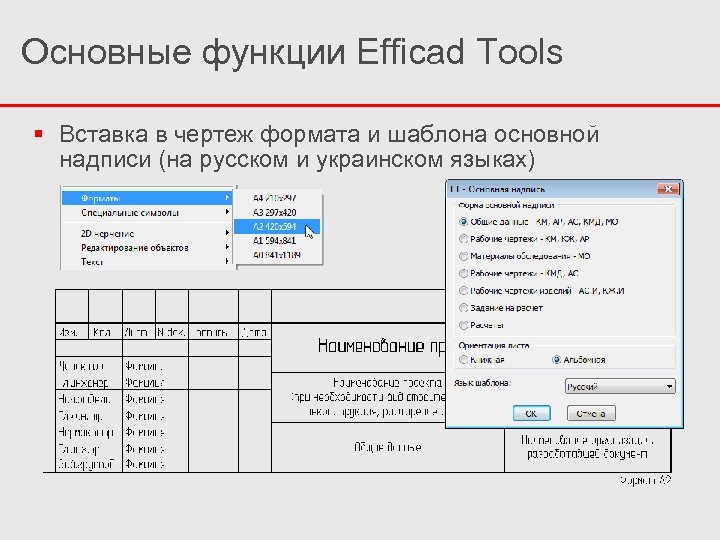Open Редактирование объектов menu entry
Image resolution: width=720 pixels, height=540 pixels.
point(147,248)
